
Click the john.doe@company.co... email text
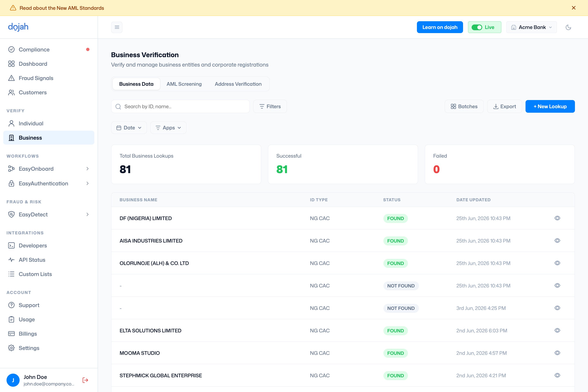pyautogui.click(x=49, y=384)
